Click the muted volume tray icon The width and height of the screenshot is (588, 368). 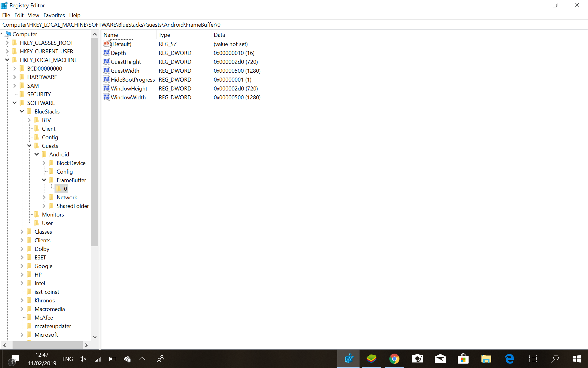(83, 359)
